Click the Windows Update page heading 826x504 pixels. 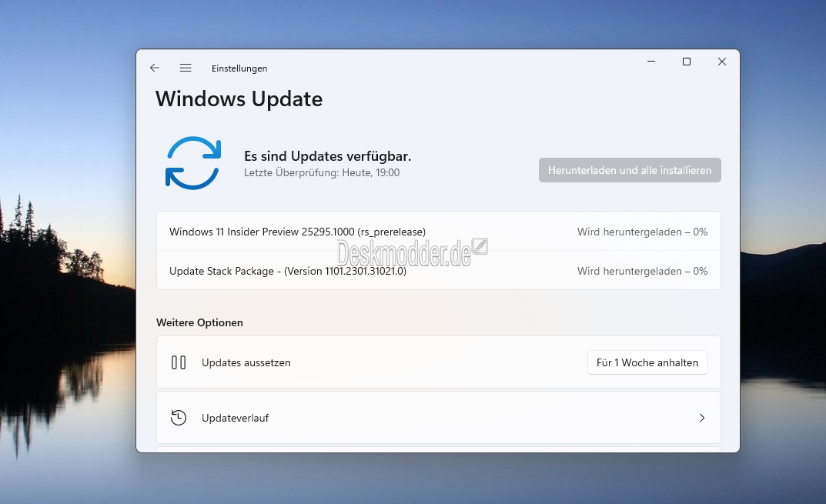pyautogui.click(x=239, y=99)
